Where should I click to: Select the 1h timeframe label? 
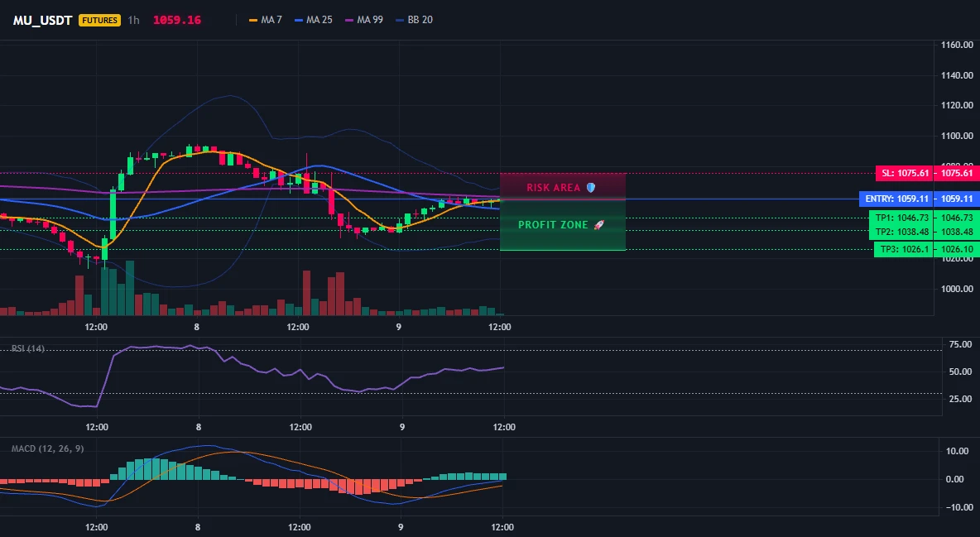[x=134, y=20]
